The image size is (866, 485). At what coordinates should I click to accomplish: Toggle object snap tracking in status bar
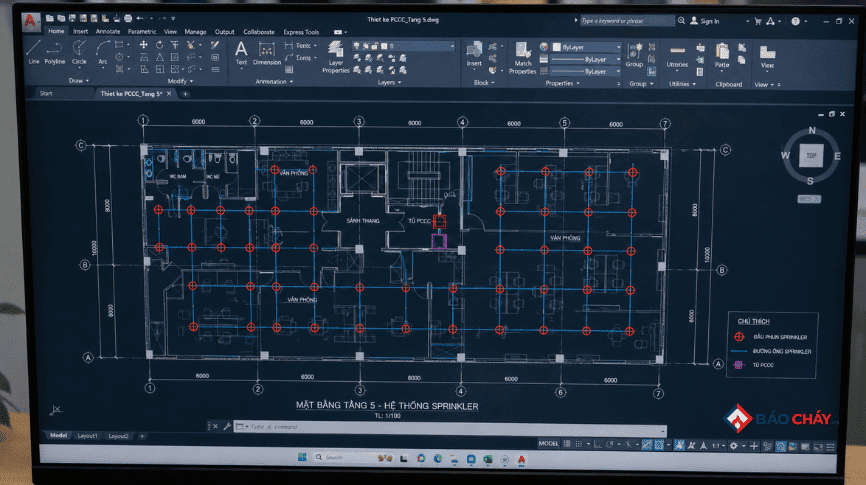[647, 445]
